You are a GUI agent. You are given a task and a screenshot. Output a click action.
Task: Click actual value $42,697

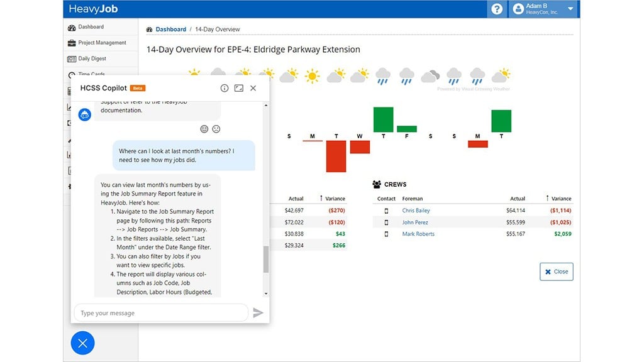pyautogui.click(x=294, y=211)
